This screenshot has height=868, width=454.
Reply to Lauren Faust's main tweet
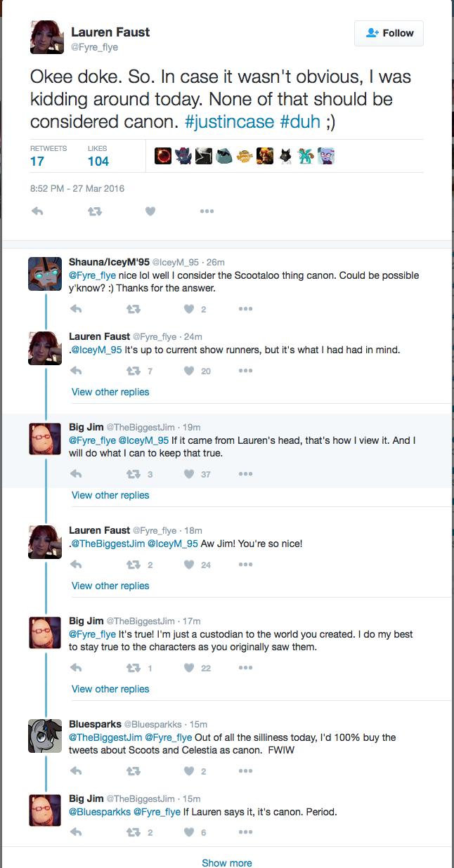[x=38, y=211]
